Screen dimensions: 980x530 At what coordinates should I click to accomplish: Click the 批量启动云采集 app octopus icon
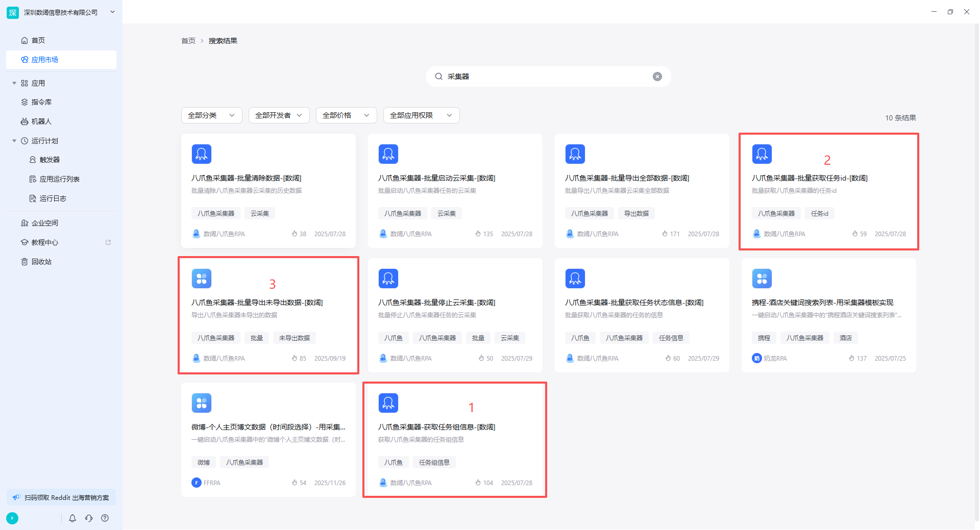(x=388, y=154)
